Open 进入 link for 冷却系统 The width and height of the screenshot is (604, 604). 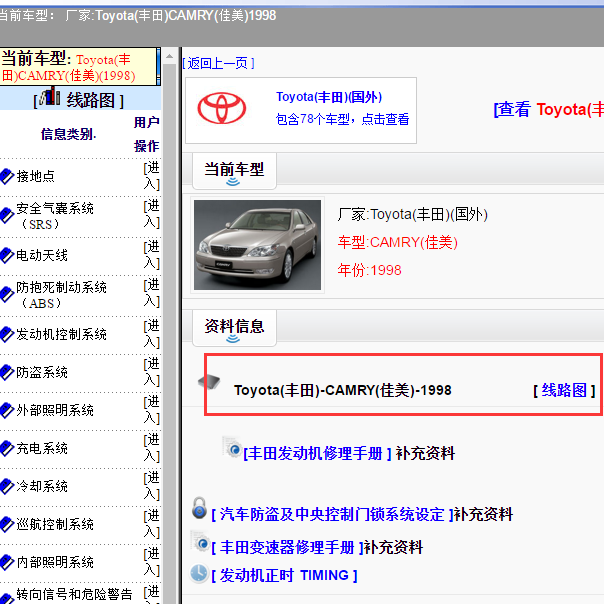[152, 486]
